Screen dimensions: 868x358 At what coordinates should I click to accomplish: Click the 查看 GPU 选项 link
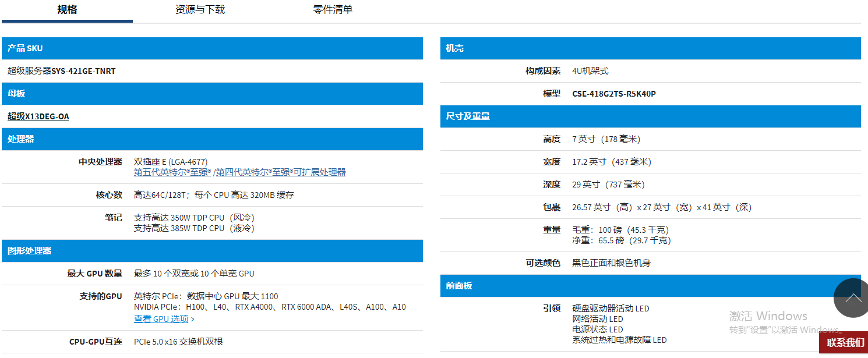click(162, 318)
